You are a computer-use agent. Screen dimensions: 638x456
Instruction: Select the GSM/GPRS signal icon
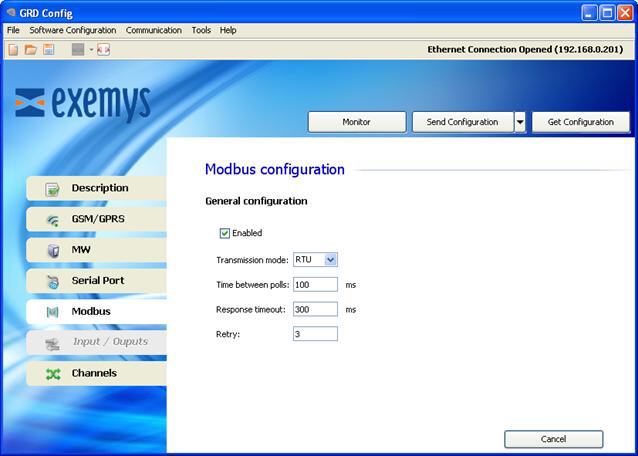52,220
